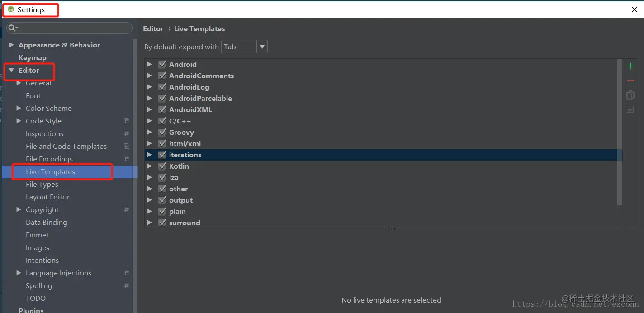This screenshot has height=313, width=644.
Task: Click the project-scope icon beside Inspections
Action: 127,134
